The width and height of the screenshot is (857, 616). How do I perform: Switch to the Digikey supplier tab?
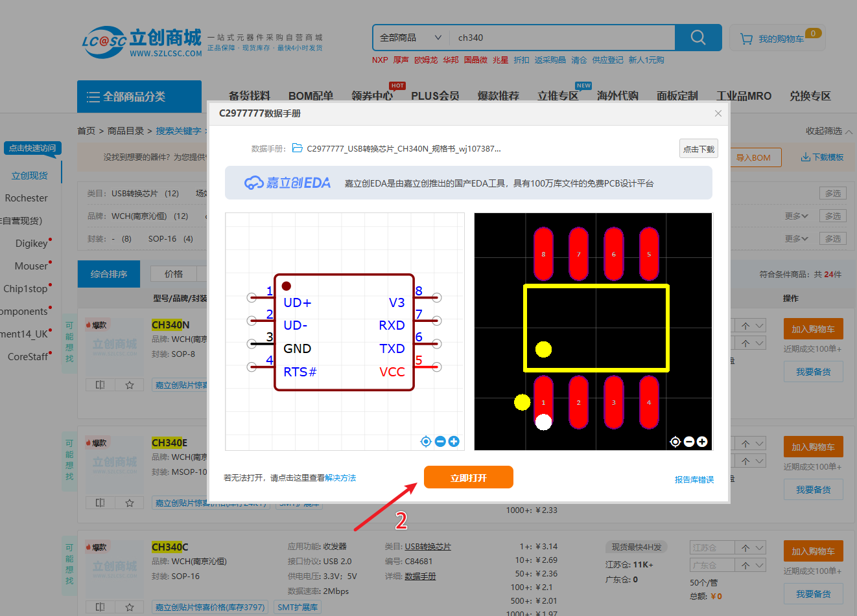coord(32,244)
